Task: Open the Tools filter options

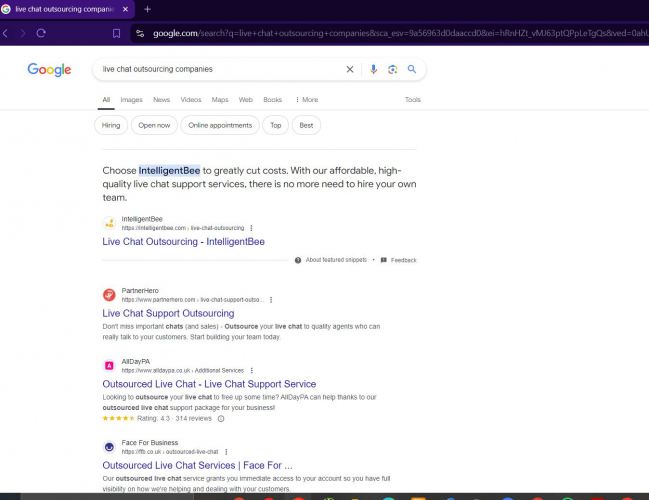Action: pos(413,100)
